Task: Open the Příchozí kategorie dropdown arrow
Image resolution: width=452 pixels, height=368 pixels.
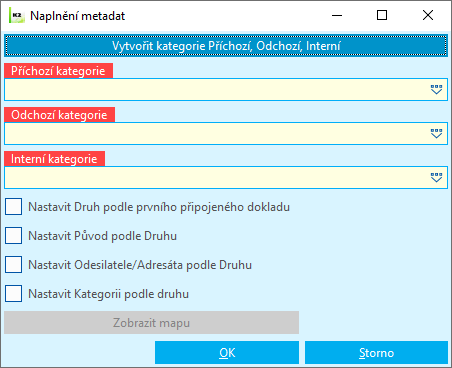Action: tap(436, 90)
